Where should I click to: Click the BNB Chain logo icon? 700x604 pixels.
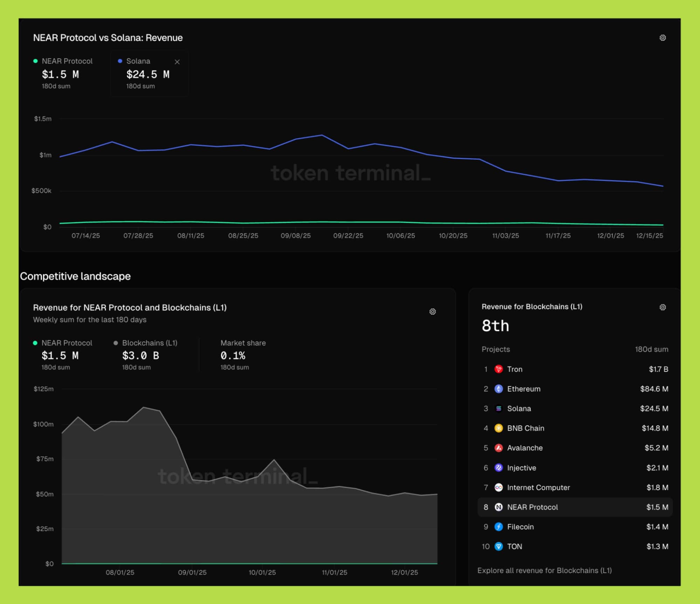tap(498, 428)
